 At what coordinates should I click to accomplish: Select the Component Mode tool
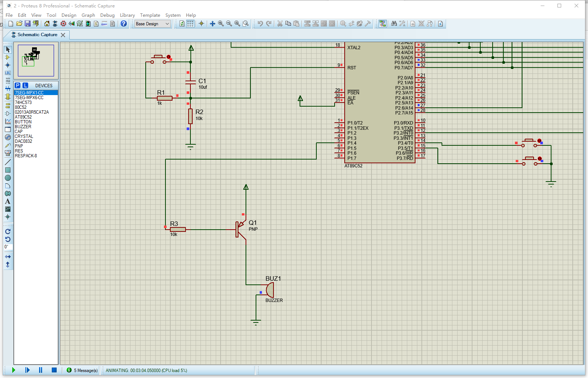[8, 57]
